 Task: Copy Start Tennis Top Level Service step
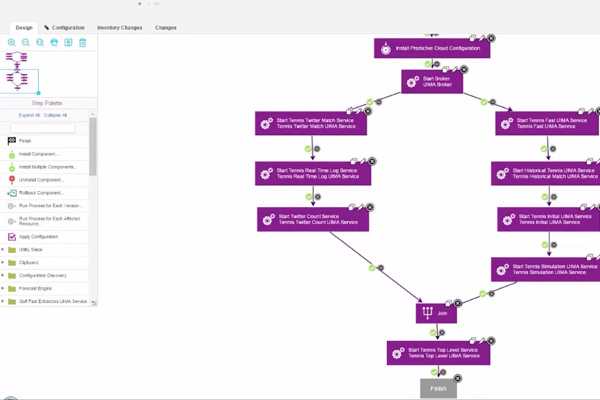point(473,341)
